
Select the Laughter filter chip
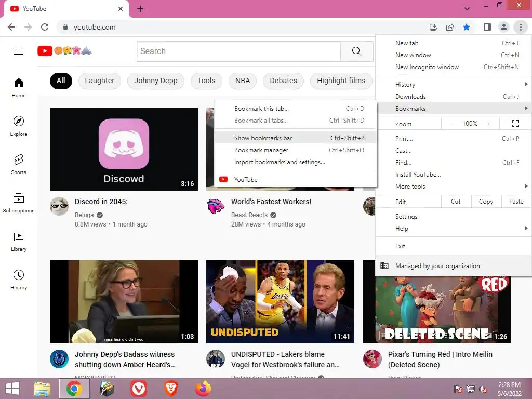tap(99, 81)
